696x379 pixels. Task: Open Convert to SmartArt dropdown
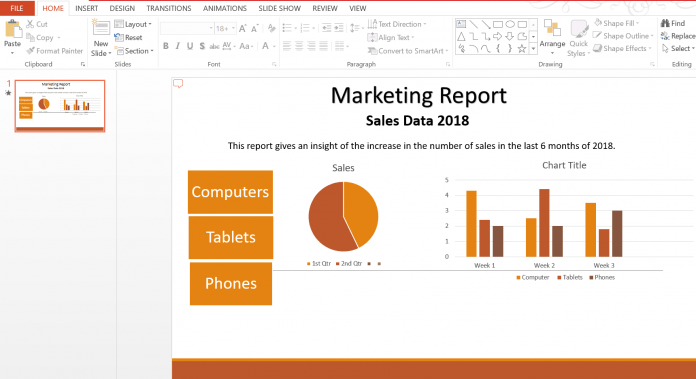[x=408, y=51]
